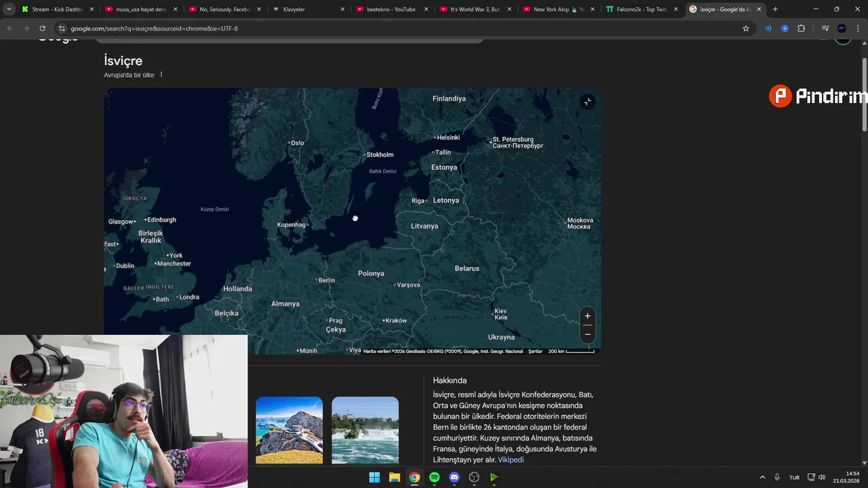Zoom in the map with the plus button
The image size is (868, 488).
587,316
